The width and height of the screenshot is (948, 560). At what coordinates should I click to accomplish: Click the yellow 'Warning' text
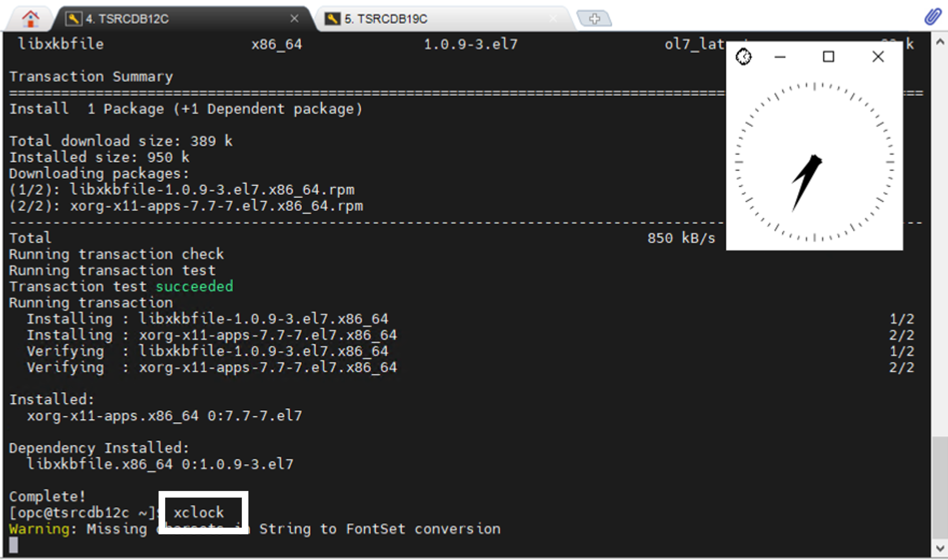click(x=39, y=529)
